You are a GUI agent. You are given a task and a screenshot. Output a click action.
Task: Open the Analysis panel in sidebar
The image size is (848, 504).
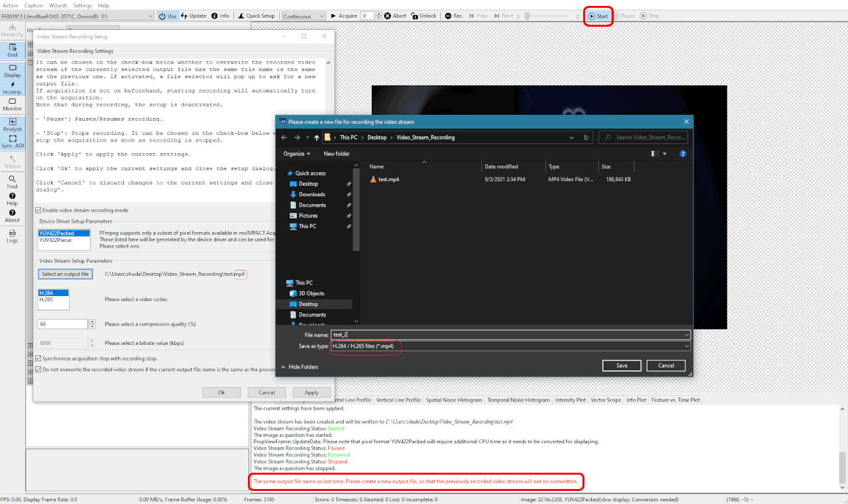tap(12, 125)
